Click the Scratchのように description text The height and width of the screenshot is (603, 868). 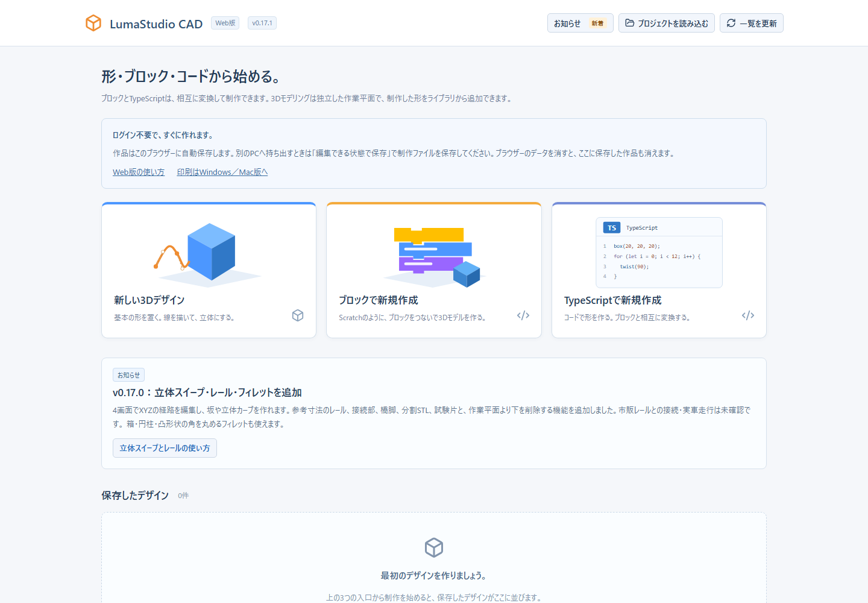(412, 318)
